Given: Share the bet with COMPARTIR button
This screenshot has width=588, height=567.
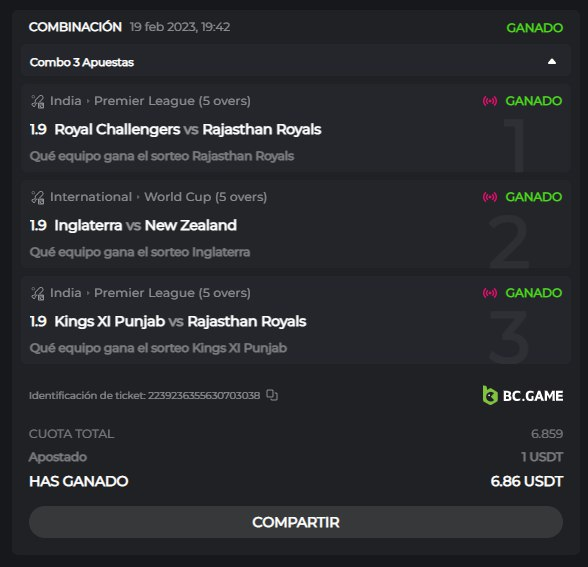Looking at the screenshot, I should pyautogui.click(x=296, y=522).
